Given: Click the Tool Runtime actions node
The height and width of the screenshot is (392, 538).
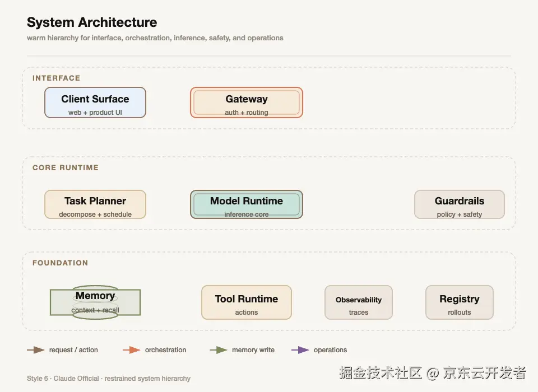Looking at the screenshot, I should click(247, 302).
